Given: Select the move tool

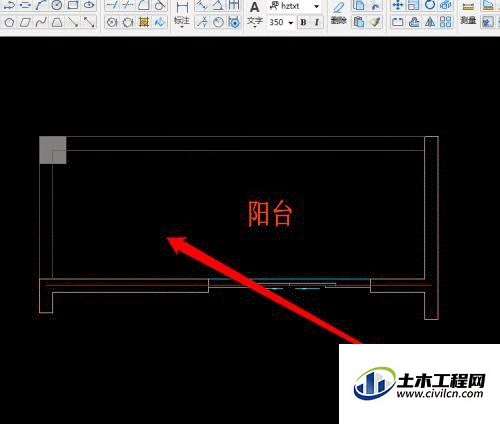Looking at the screenshot, I should coord(398,5).
